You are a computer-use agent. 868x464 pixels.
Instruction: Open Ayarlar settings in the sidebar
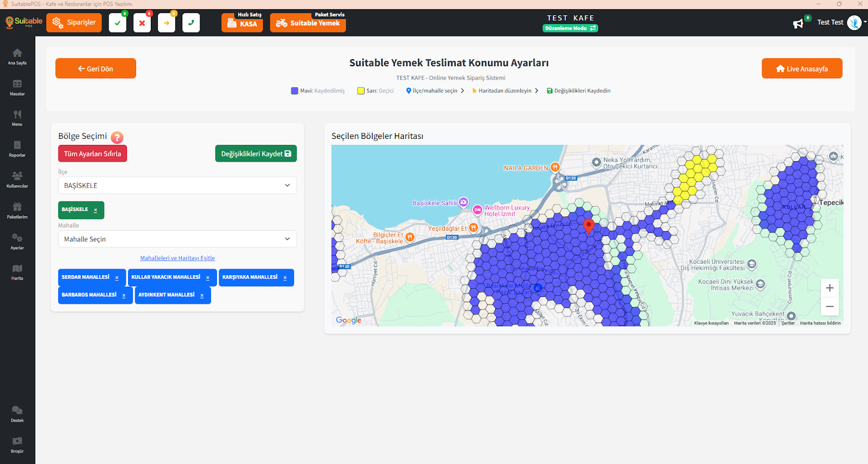click(17, 241)
